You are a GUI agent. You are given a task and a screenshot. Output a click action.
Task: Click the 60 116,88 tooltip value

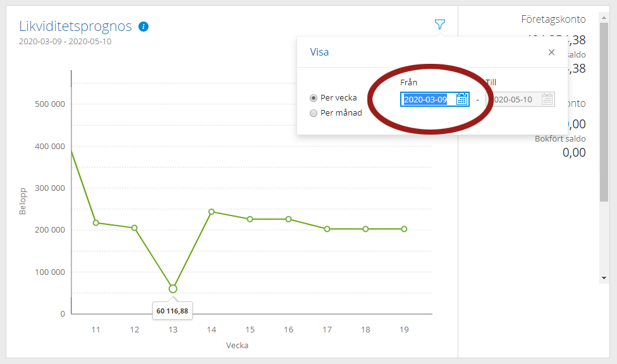173,311
